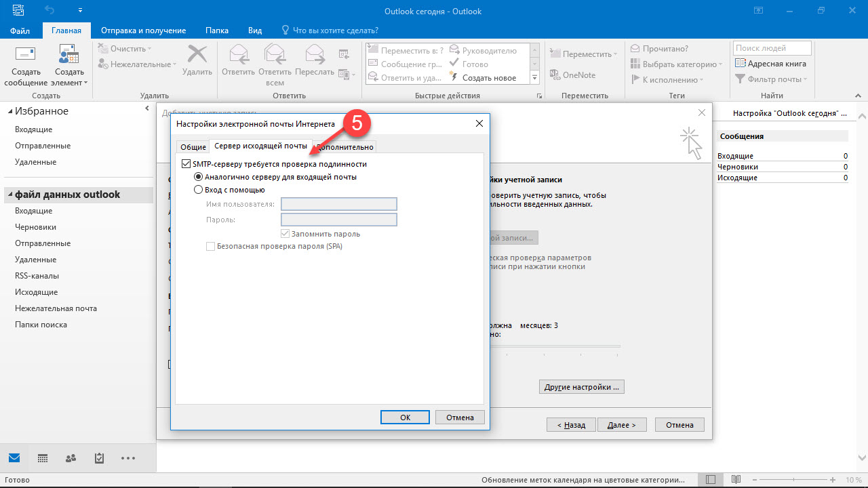
Task: Select the log on using radio button
Action: [199, 190]
